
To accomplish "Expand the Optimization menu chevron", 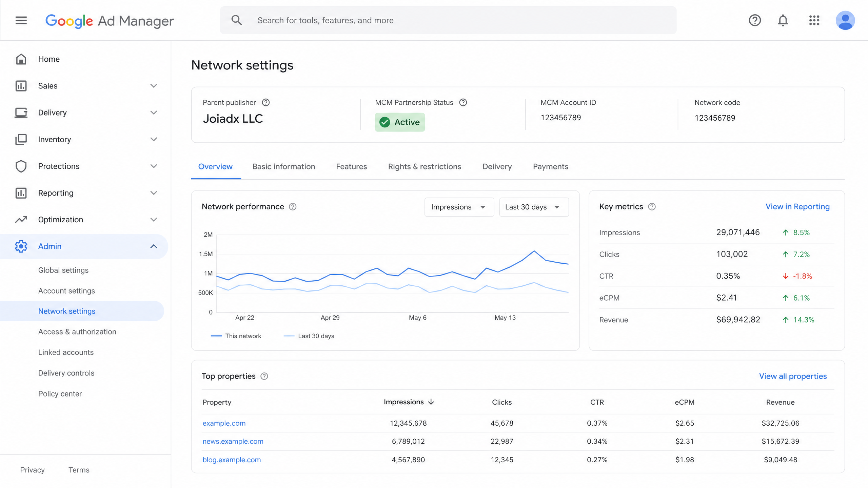I will tap(154, 220).
